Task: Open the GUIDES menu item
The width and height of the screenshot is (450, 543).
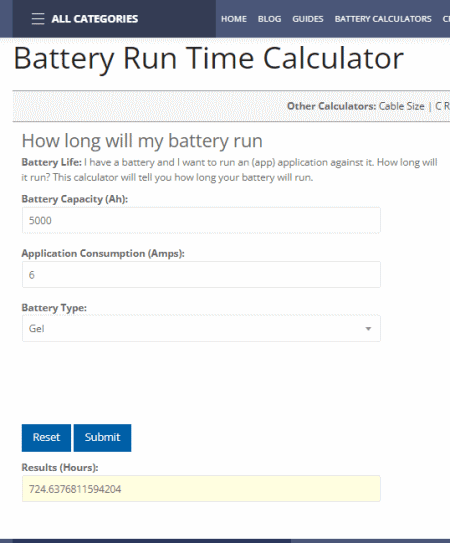Action: pyautogui.click(x=308, y=19)
